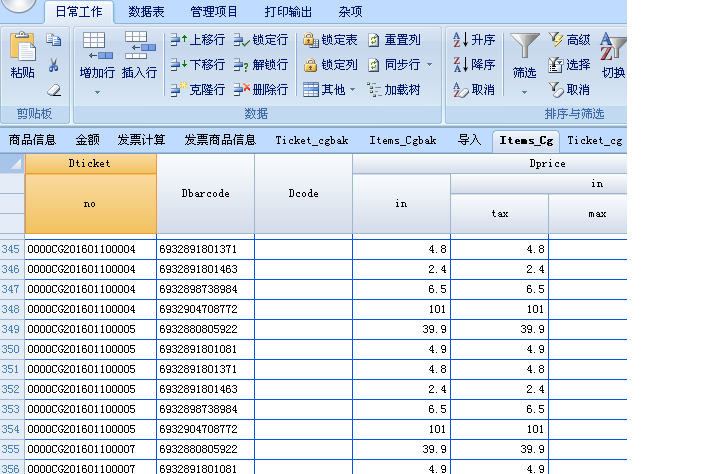Switch to the 数据表 ribbon tab
Screen dimensions: 720x474
(146, 11)
